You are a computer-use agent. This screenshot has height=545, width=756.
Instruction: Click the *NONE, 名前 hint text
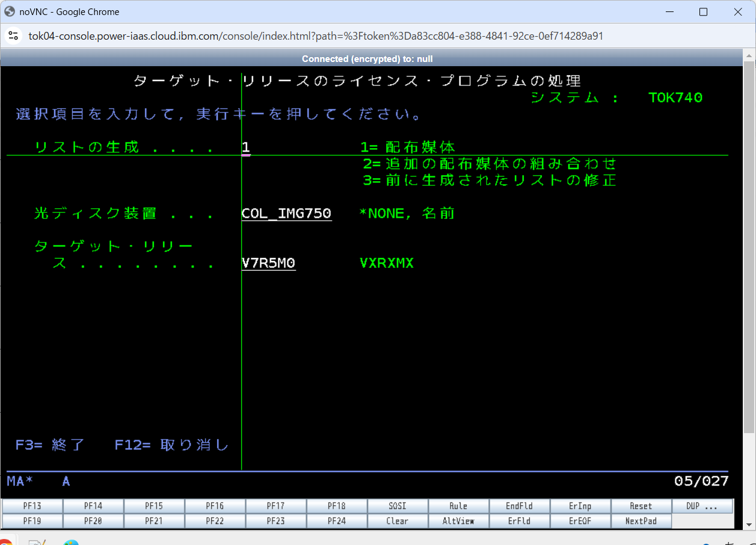coord(407,214)
